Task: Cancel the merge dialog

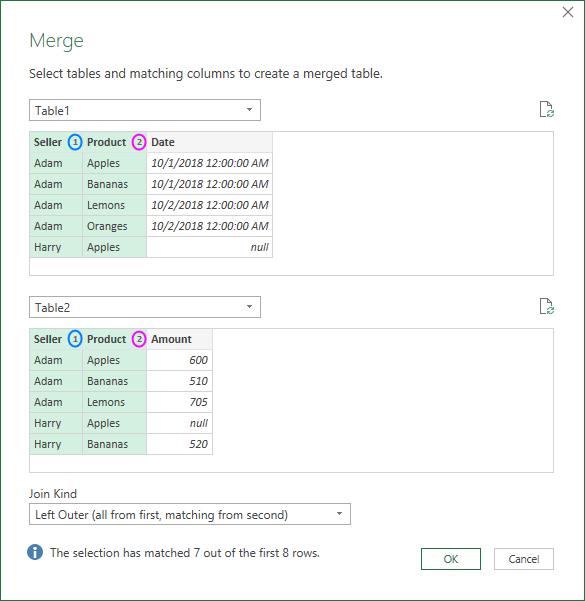Action: tap(524, 559)
